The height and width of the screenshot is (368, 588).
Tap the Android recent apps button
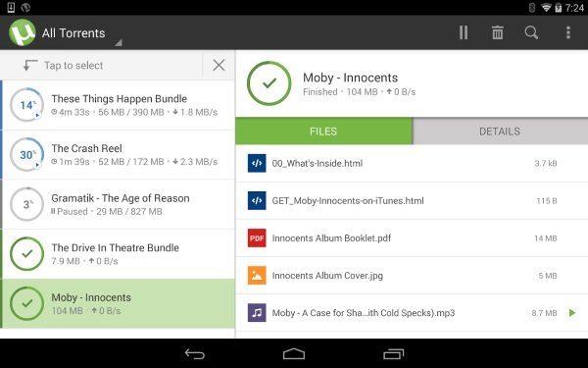coord(393,353)
